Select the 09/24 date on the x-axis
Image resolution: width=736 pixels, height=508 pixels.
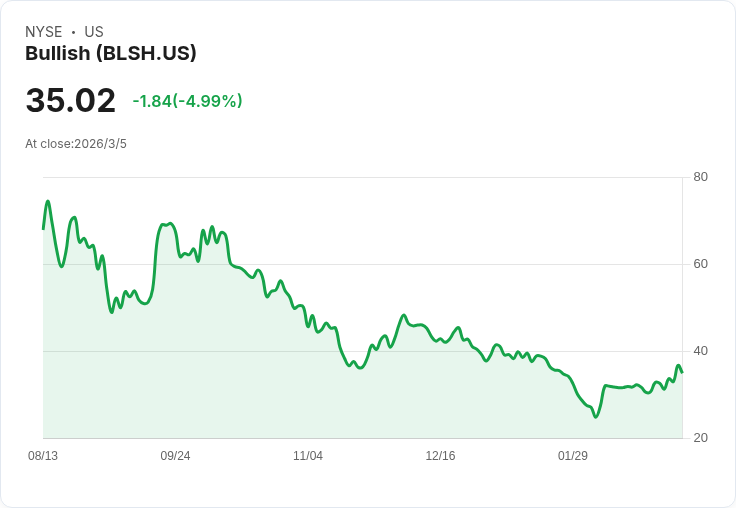175,456
